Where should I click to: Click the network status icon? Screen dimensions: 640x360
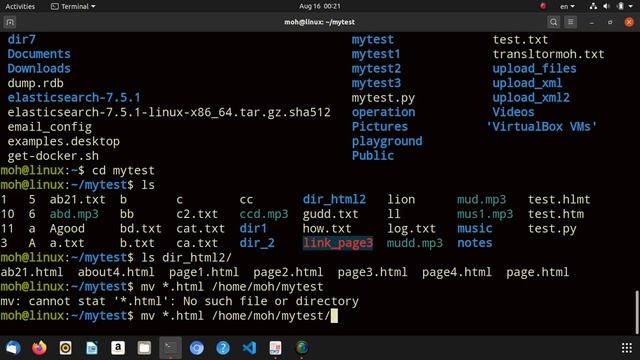coord(593,6)
